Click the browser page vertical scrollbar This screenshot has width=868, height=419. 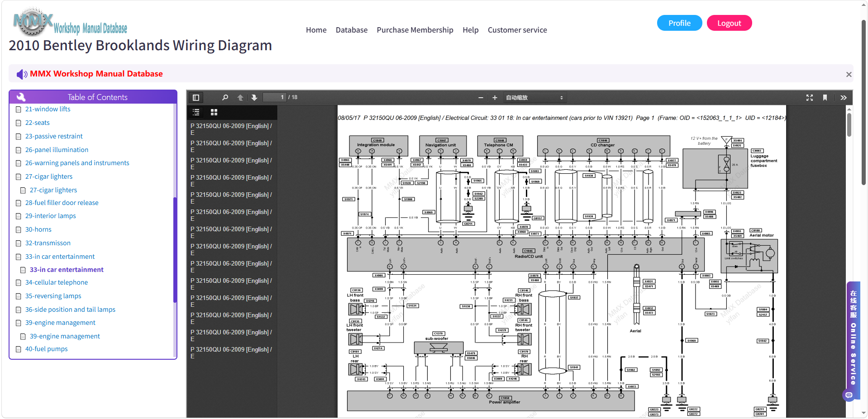(x=864, y=102)
